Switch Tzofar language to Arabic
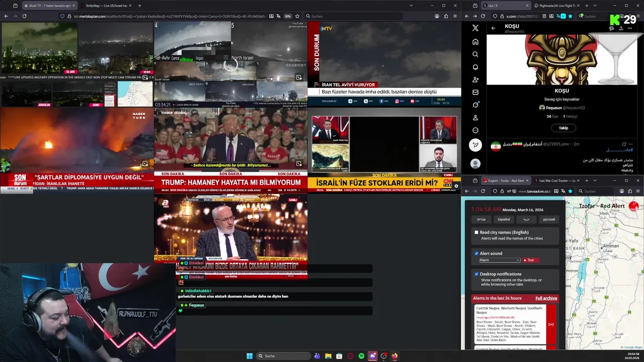644x362 pixels. (526, 219)
